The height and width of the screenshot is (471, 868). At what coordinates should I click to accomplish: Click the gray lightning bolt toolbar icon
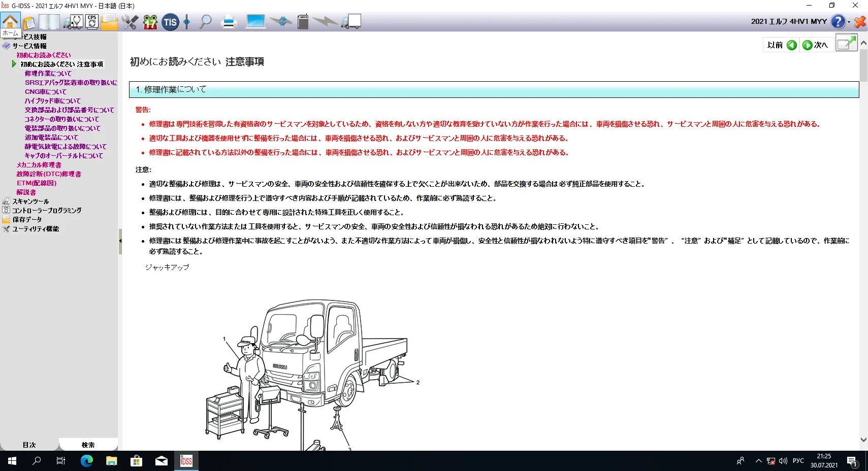tap(326, 21)
